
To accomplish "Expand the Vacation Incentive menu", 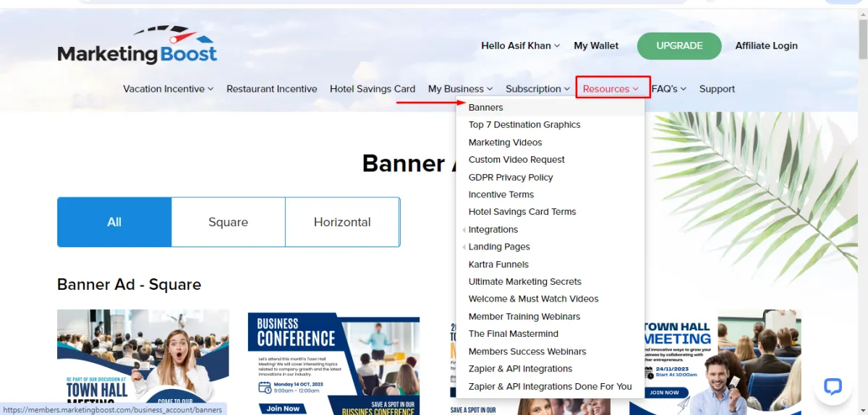I will [x=169, y=89].
